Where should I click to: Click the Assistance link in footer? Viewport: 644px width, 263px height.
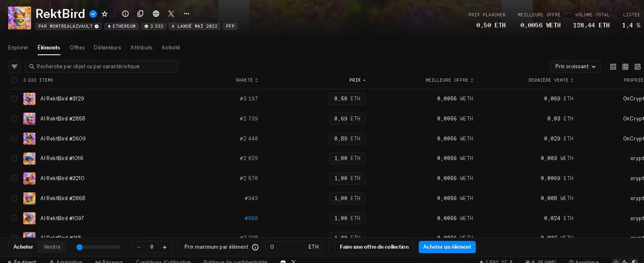pyautogui.click(x=583, y=261)
